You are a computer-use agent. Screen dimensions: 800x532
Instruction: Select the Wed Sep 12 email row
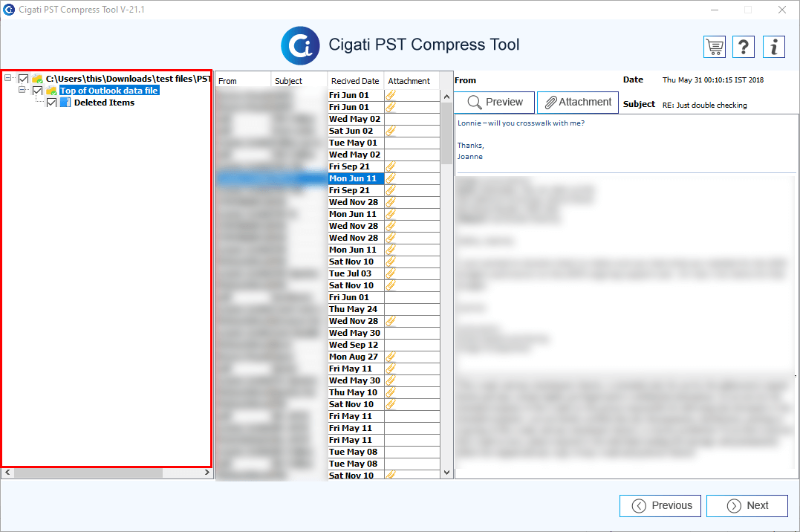click(328, 345)
